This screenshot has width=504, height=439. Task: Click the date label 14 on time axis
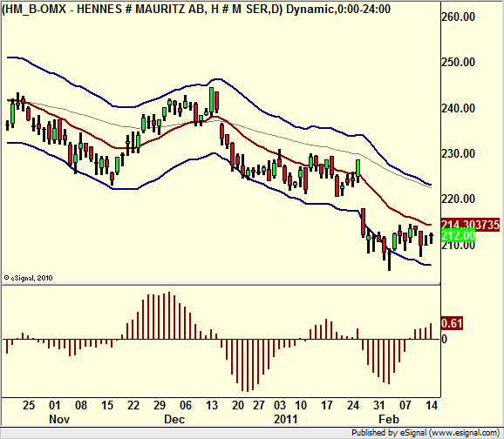432,405
